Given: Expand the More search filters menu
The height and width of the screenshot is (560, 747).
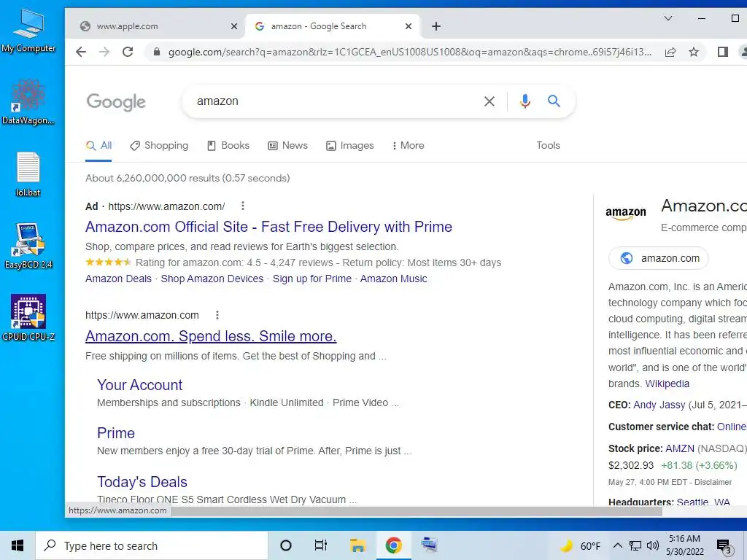Looking at the screenshot, I should 408,145.
